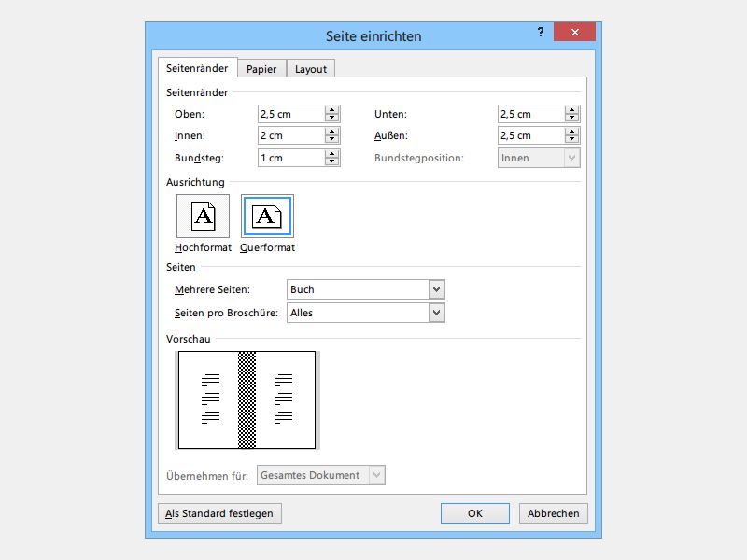Switch to the Layout tab
Viewport: 747px width, 560px height.
(310, 68)
